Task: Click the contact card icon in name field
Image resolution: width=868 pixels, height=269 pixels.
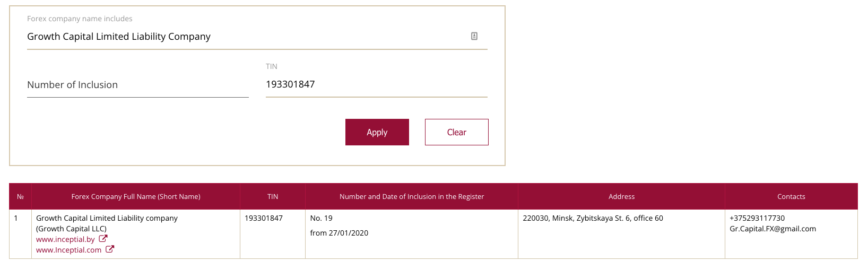Action: 474,36
